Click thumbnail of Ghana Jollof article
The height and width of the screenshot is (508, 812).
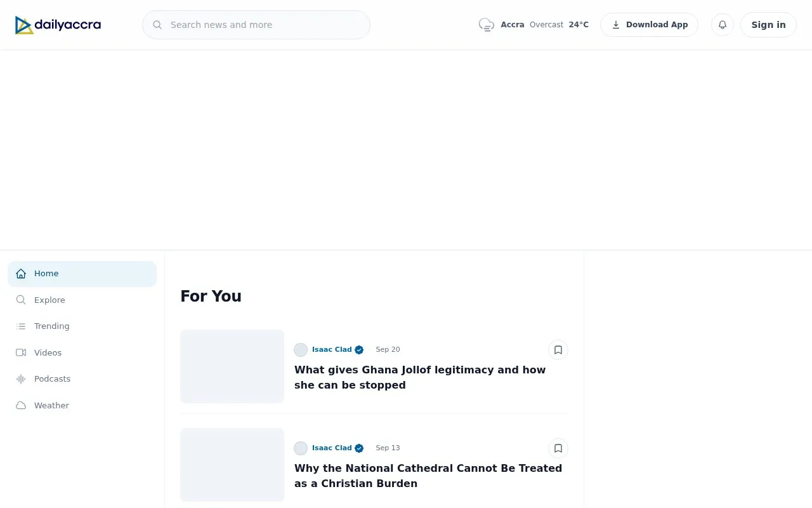click(x=232, y=366)
